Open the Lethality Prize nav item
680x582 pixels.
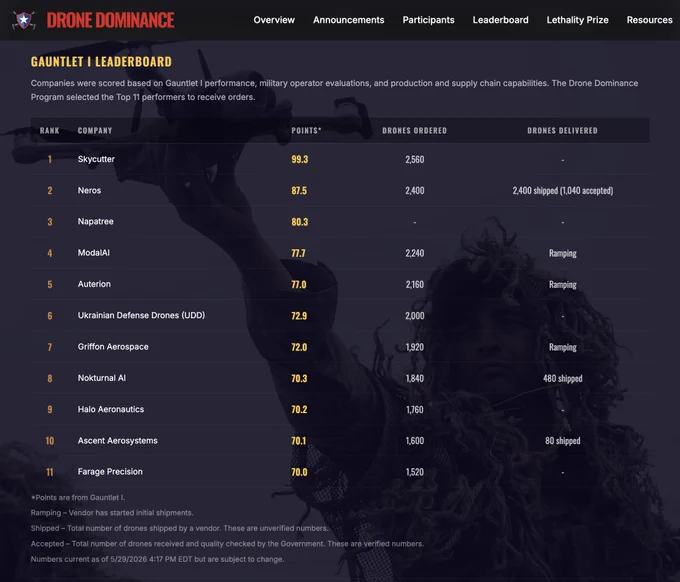pos(577,20)
